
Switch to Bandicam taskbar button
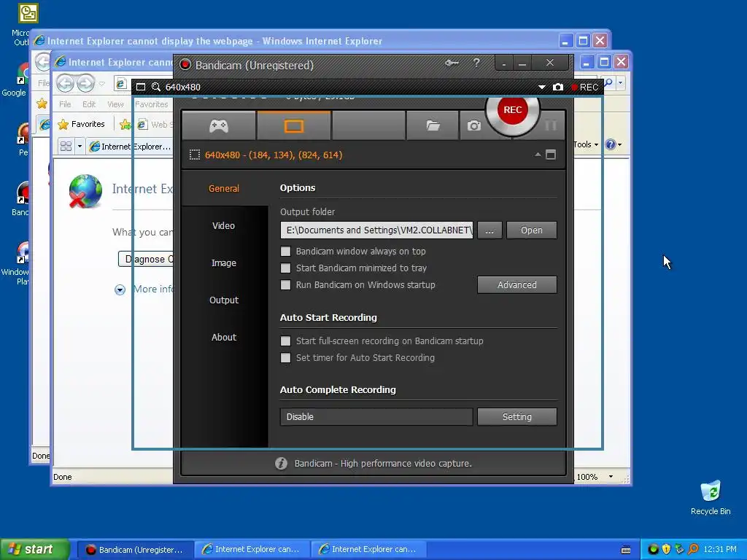[x=135, y=550]
